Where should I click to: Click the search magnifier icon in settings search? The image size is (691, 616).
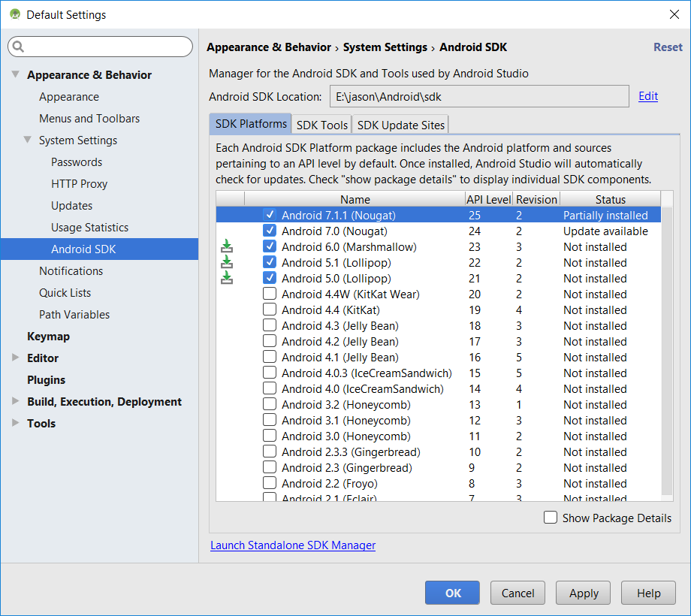18,47
